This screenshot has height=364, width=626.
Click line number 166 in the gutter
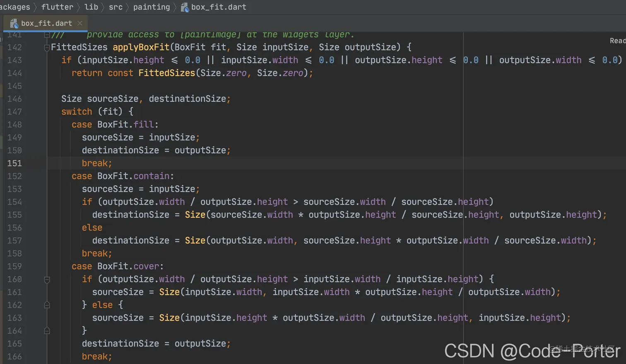coord(14,357)
